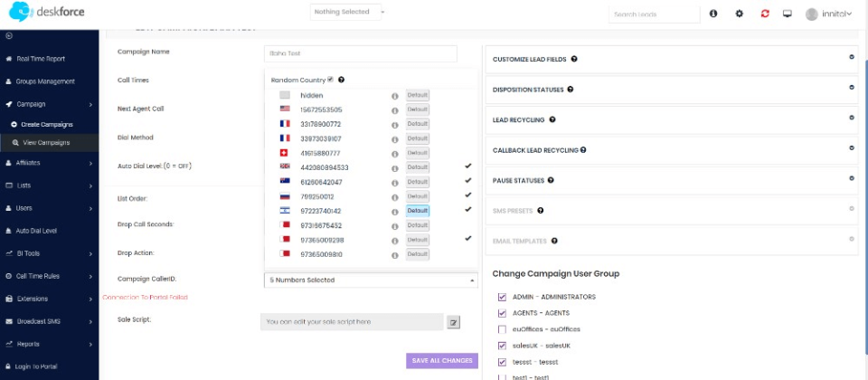Click info icon for number 97365009810
The image size is (868, 380).
pos(395,255)
